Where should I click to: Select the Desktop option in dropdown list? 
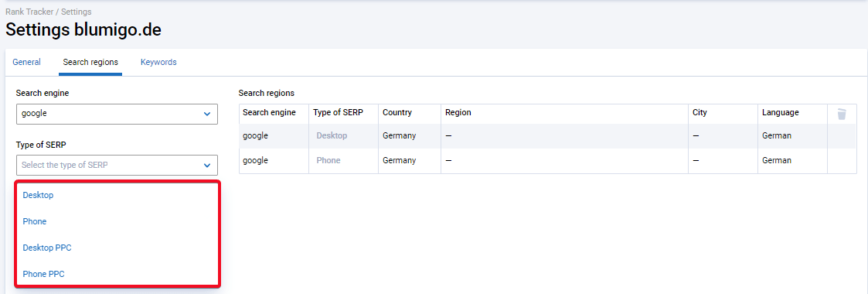[38, 195]
